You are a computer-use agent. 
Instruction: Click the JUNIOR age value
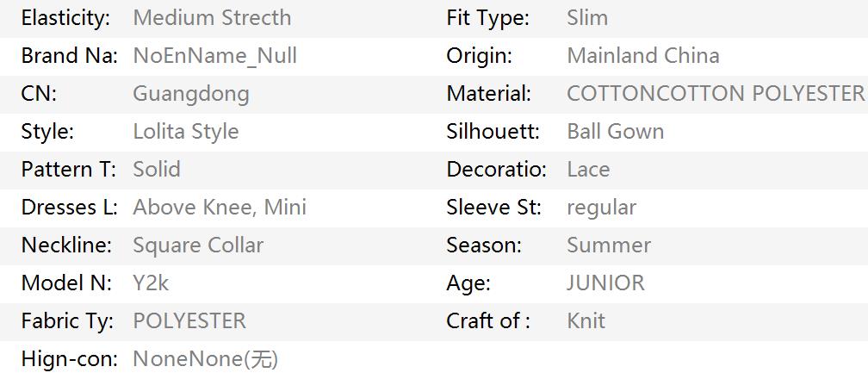(605, 283)
